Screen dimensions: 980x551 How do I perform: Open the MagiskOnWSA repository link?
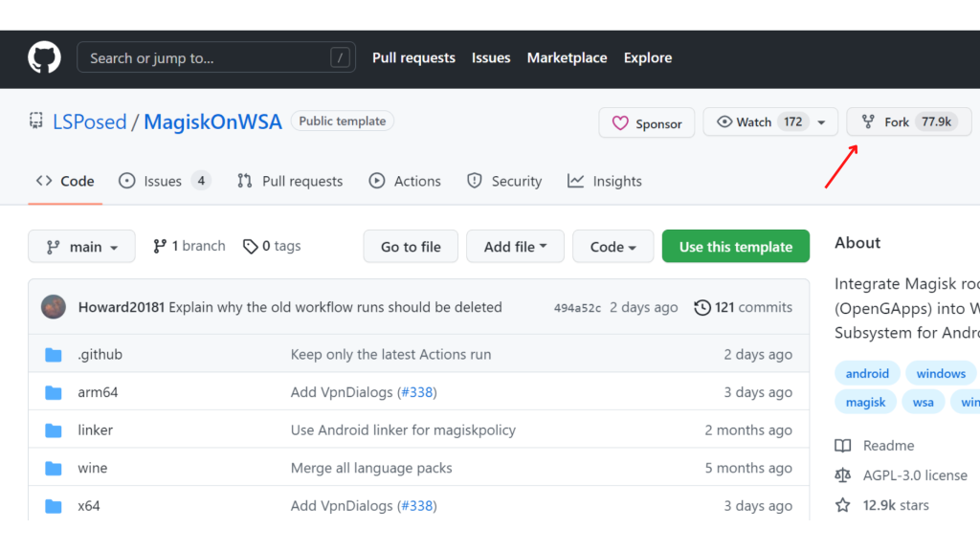coord(212,121)
